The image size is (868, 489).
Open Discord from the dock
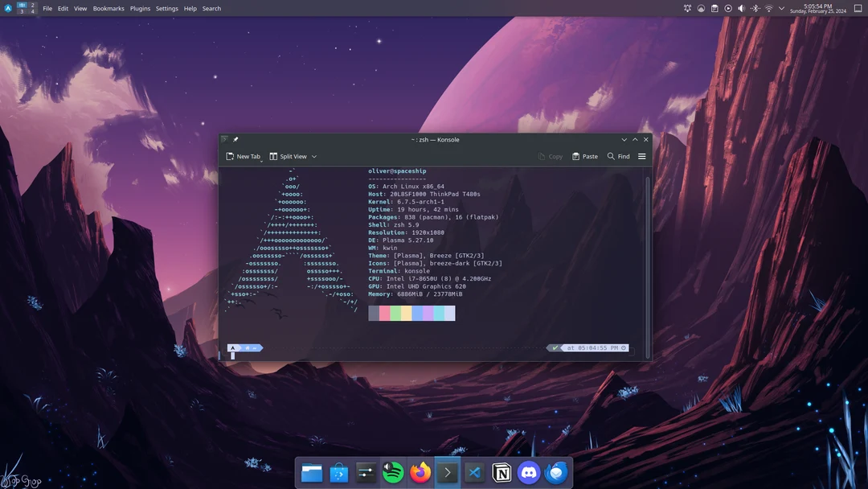529,473
